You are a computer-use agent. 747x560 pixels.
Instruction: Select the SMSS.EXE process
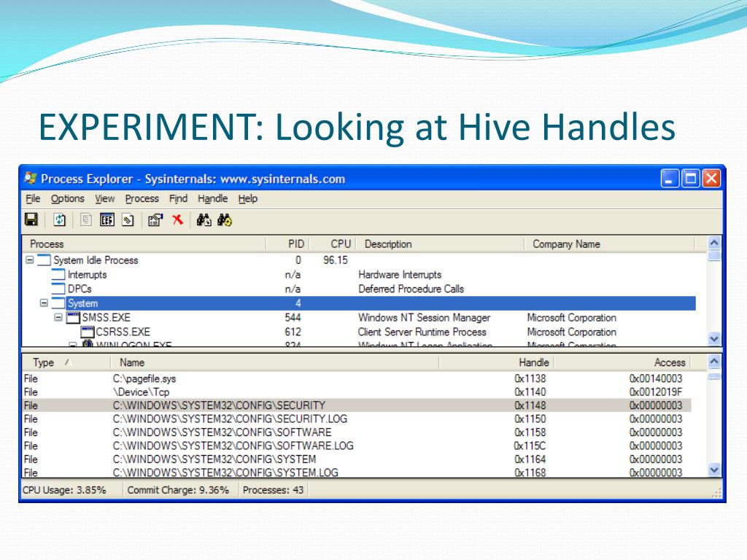coord(359,317)
